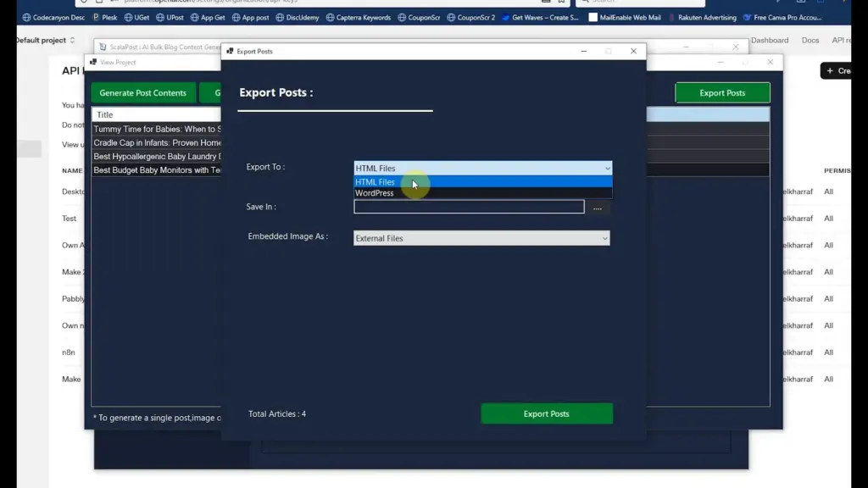Click the Codecanyon Desc bookmark icon
The image size is (868, 488).
[x=28, y=17]
